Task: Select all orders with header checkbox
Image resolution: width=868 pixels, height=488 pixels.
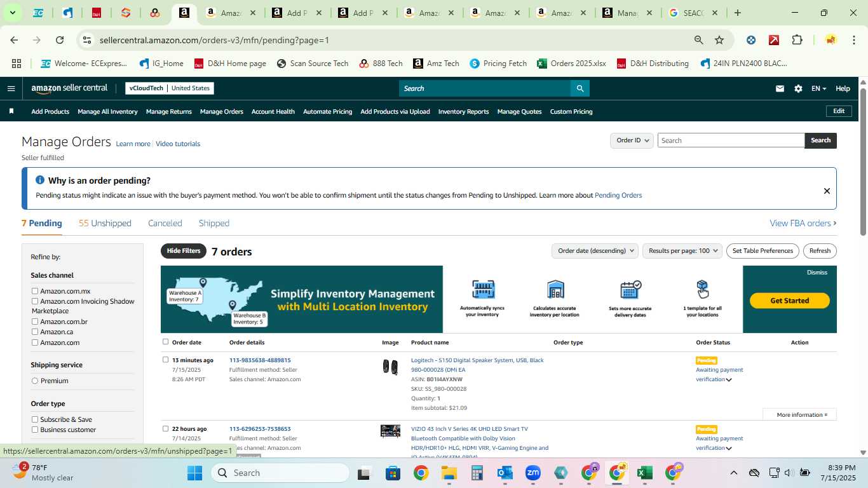Action: point(166,342)
